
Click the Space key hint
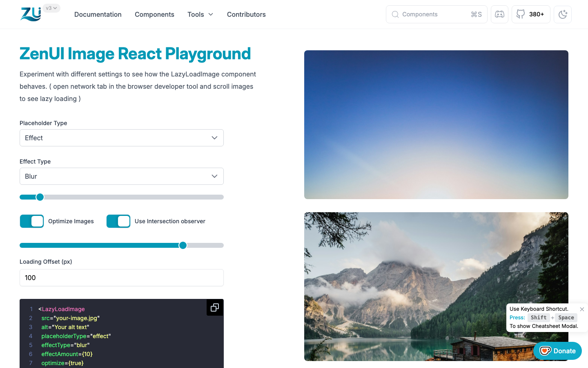coord(566,318)
